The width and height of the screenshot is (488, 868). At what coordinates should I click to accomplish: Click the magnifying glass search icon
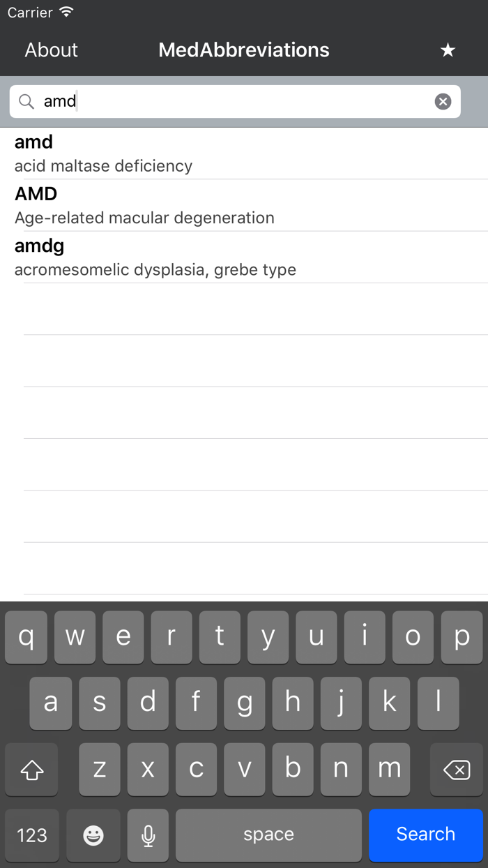click(x=26, y=101)
